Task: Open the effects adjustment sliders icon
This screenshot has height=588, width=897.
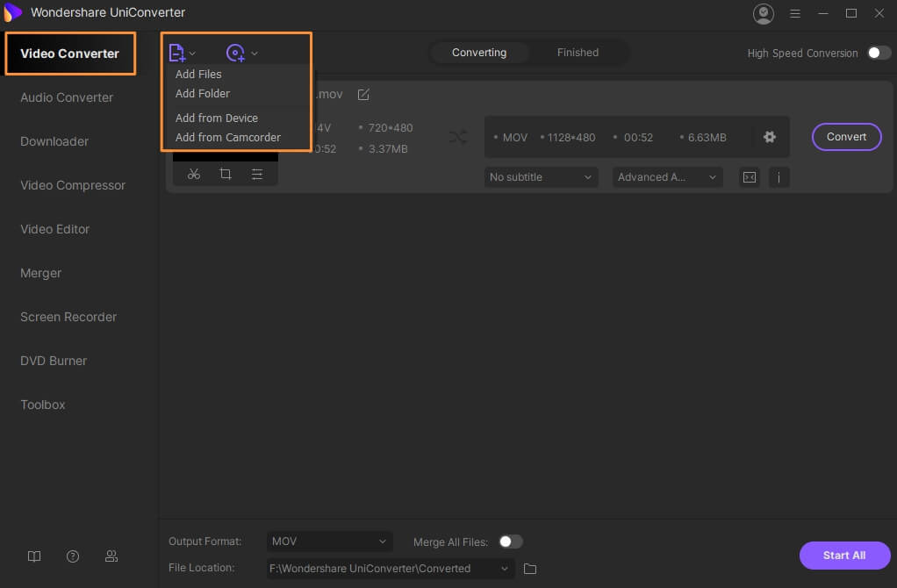Action: tap(257, 174)
